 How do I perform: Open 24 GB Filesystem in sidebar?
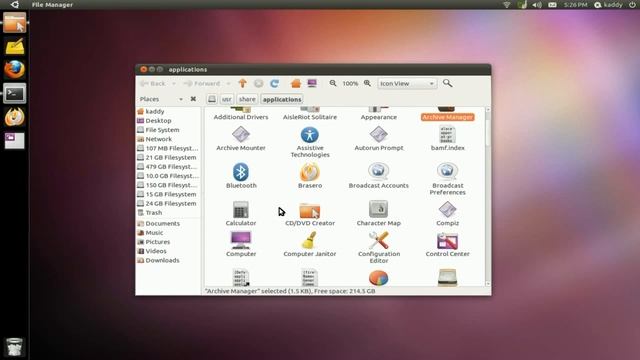(x=168, y=203)
